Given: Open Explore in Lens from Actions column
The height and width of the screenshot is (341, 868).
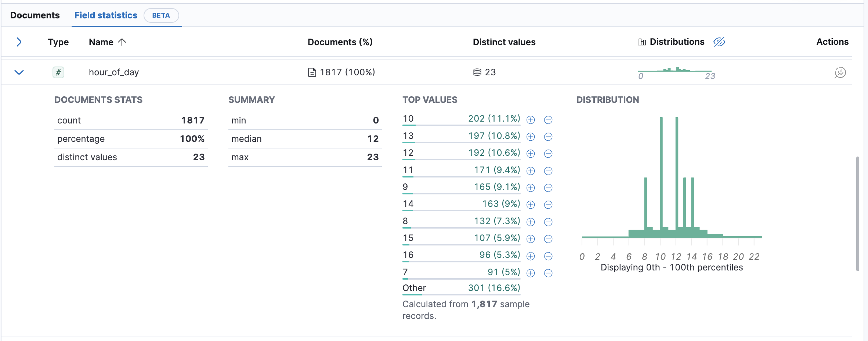Looking at the screenshot, I should point(840,72).
